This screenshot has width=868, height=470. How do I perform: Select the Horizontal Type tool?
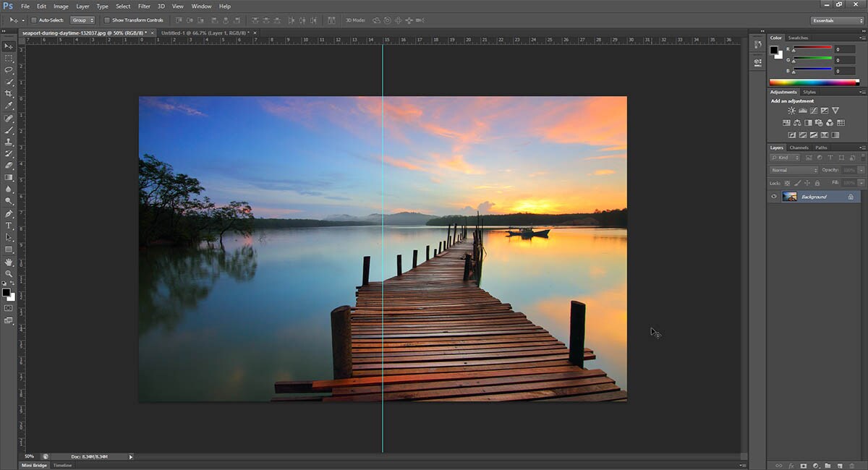tap(9, 226)
